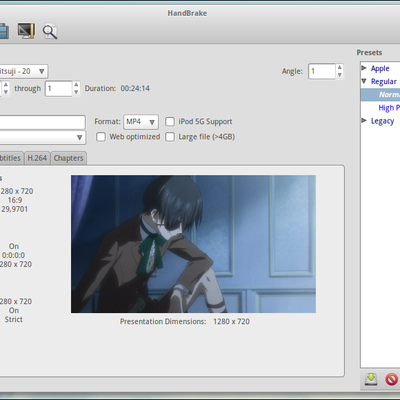Toggle Web optimized checkbox

tap(101, 137)
